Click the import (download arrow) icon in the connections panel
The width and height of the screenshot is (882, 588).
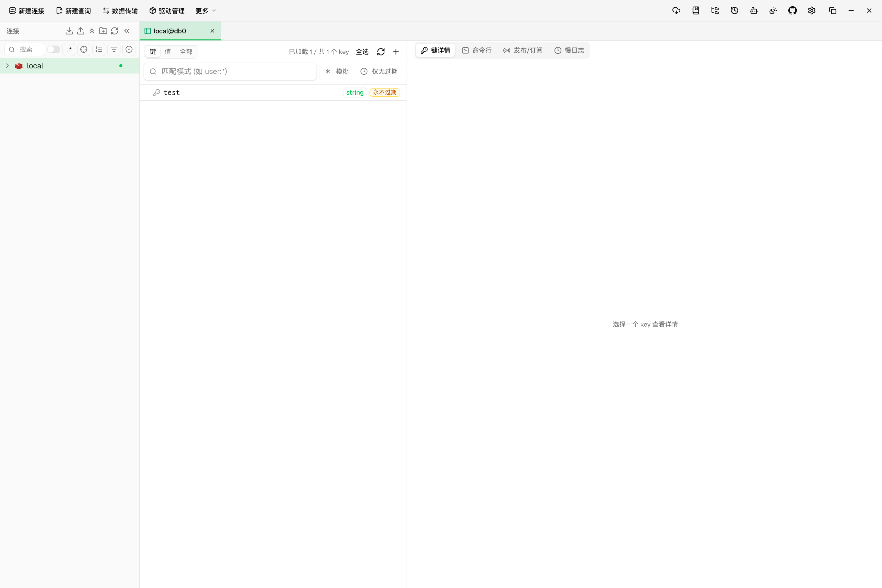pos(69,31)
